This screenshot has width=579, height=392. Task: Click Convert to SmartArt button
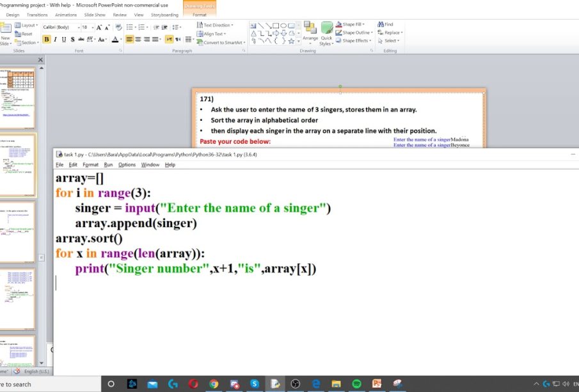point(221,42)
